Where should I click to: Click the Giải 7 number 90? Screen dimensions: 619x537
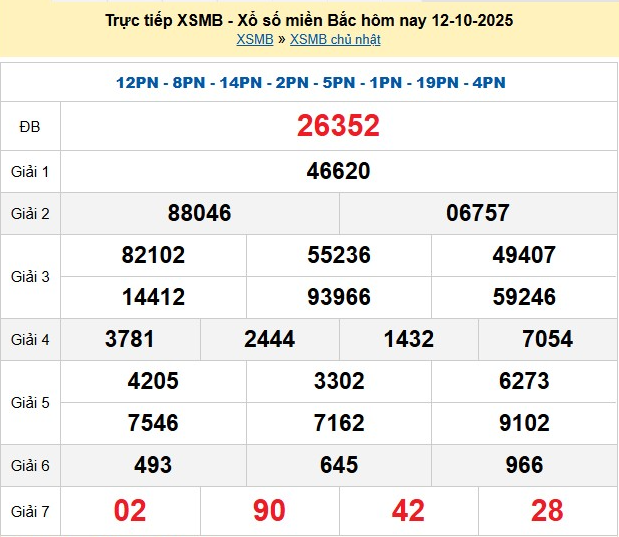[x=269, y=511]
